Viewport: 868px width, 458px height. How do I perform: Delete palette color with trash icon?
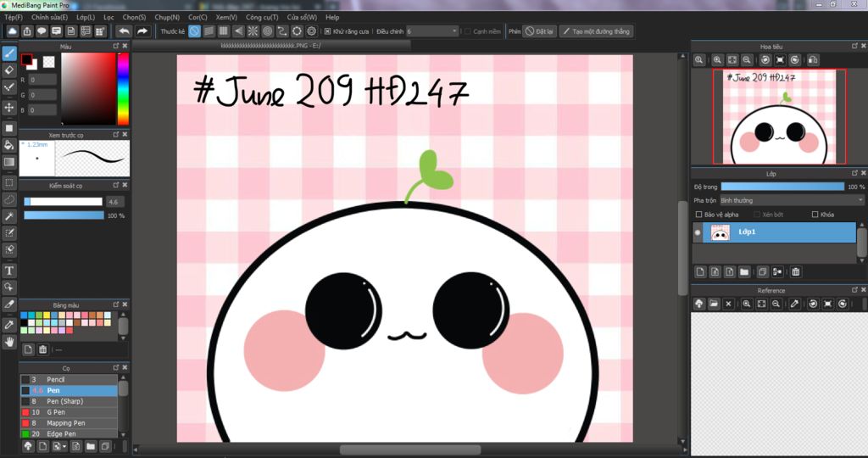[x=42, y=349]
